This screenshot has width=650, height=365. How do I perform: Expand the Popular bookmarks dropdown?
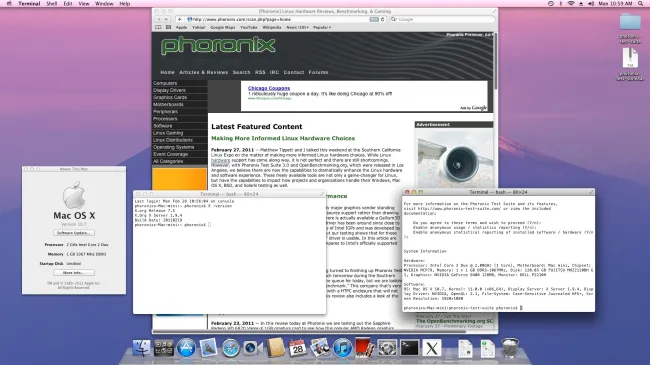coord(322,27)
